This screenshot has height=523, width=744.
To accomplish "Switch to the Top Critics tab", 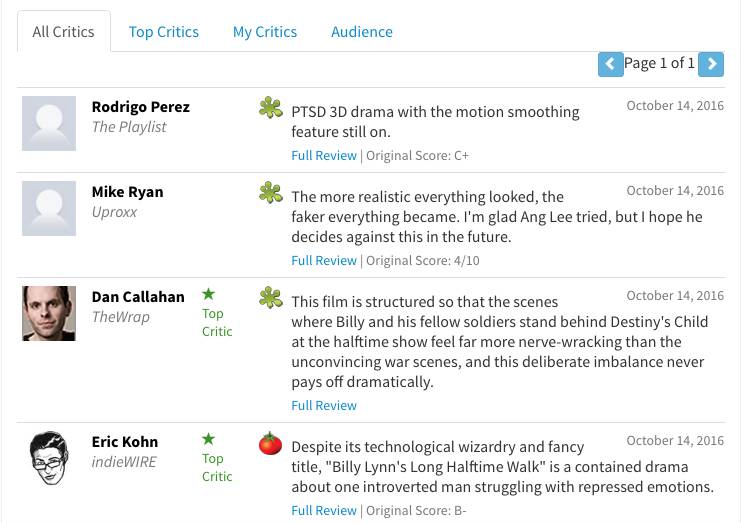I will tap(163, 32).
